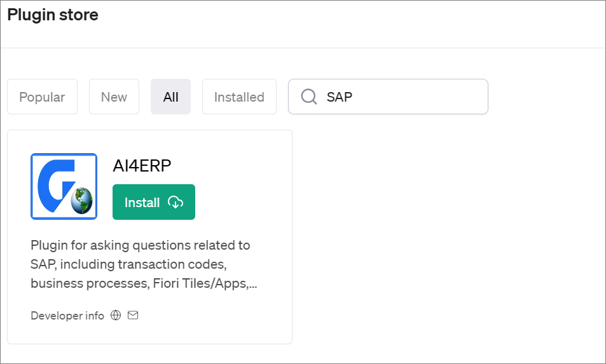Click the SAP text in search field

pos(340,97)
